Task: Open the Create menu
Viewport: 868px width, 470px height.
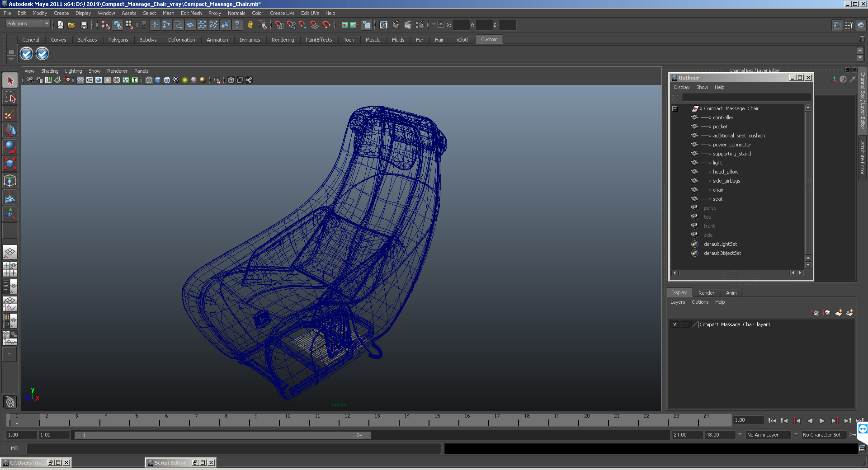Action: [x=61, y=13]
